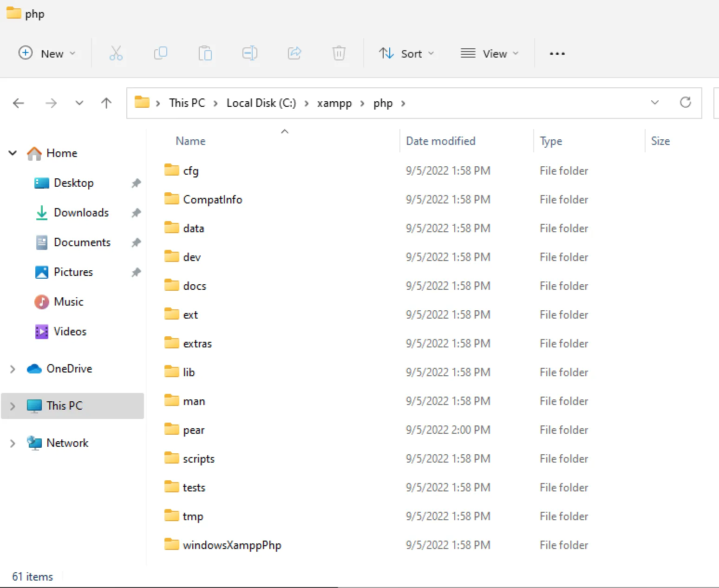
Task: Click the Paste clipboard icon
Action: click(x=205, y=53)
